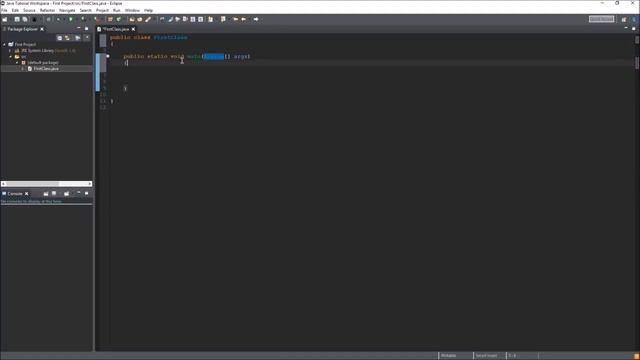Close the Console view

click(27, 193)
